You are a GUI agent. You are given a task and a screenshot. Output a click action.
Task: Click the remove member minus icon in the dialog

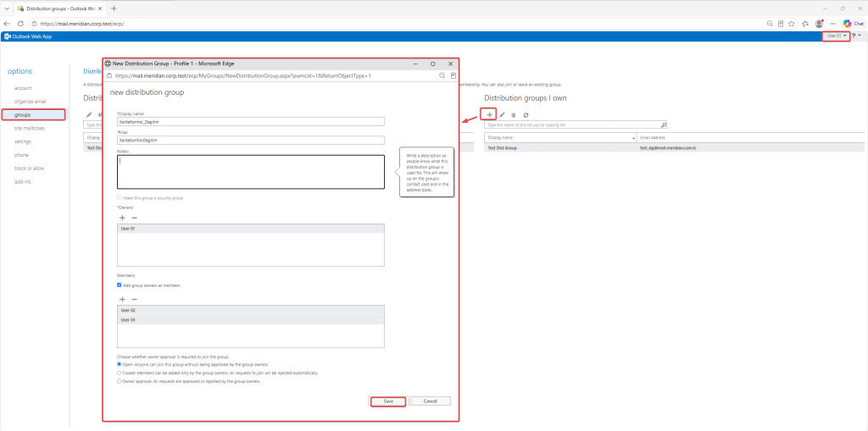pyautogui.click(x=135, y=299)
